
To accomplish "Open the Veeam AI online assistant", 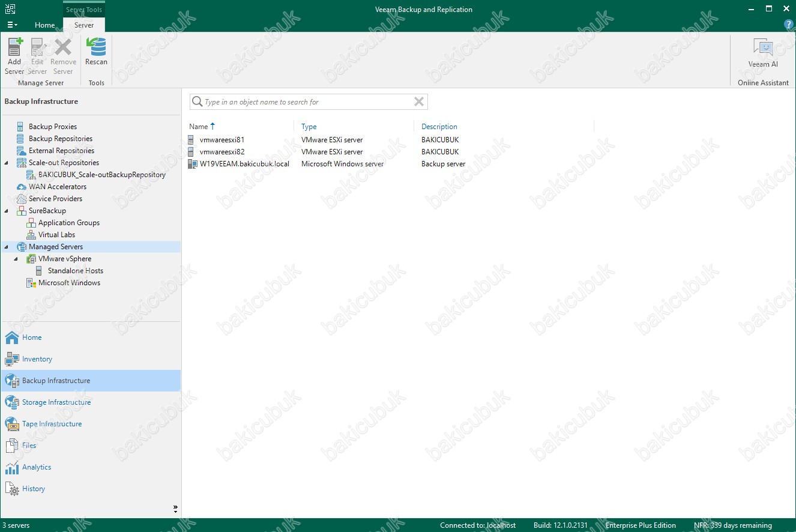I will click(x=763, y=53).
